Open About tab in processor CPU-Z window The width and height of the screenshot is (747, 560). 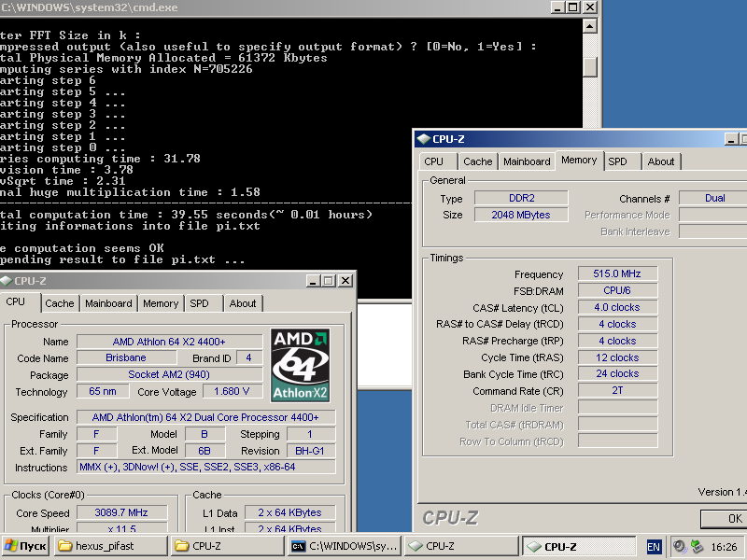(x=243, y=303)
